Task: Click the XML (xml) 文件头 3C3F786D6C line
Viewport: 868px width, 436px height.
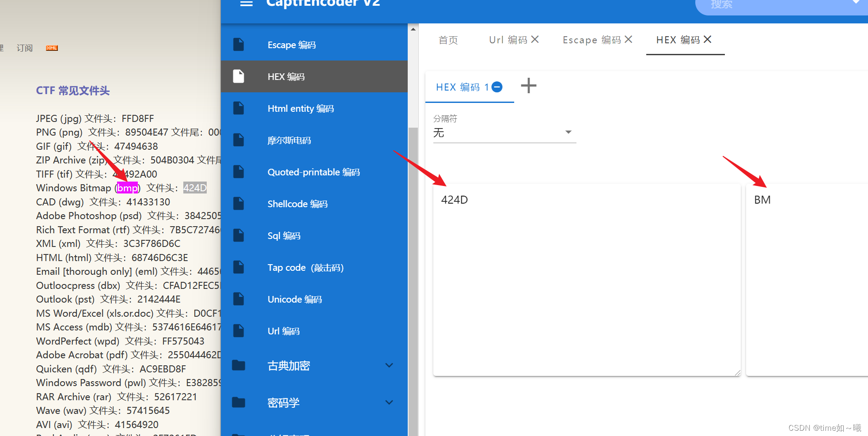Action: [x=108, y=243]
